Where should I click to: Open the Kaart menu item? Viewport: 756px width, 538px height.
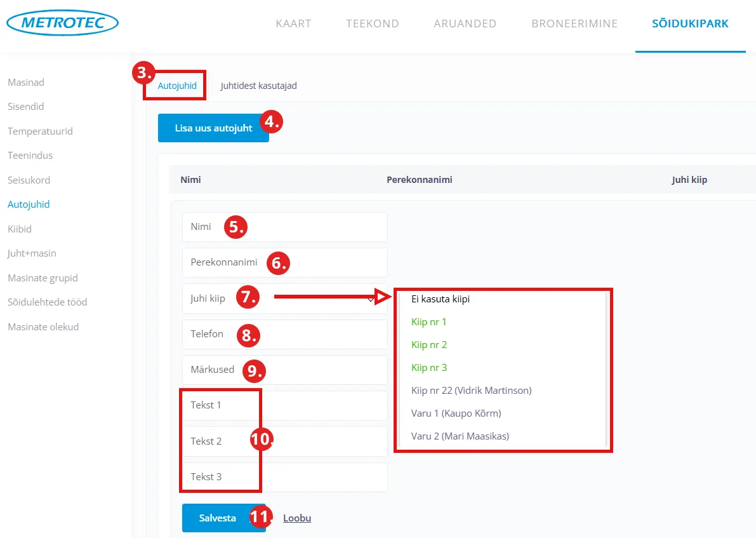tap(293, 24)
